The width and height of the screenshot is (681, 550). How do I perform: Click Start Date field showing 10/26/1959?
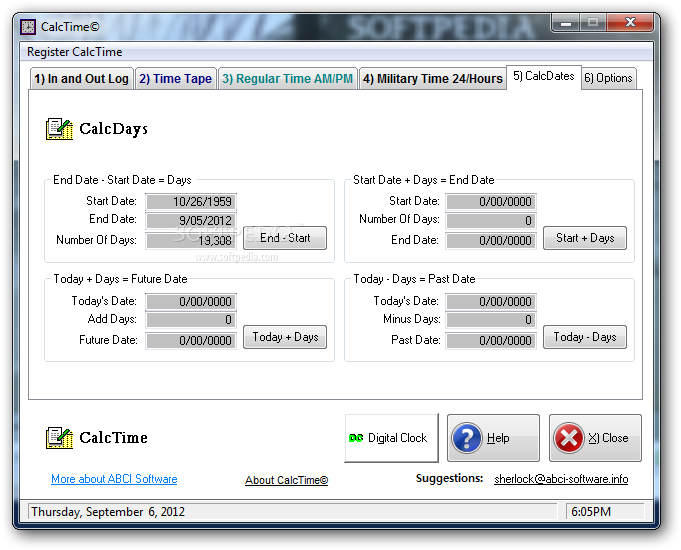191,202
